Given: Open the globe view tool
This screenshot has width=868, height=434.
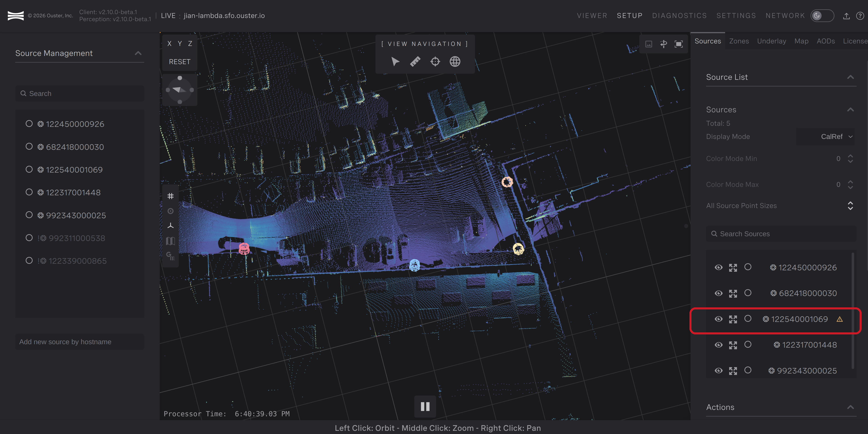Looking at the screenshot, I should 455,61.
